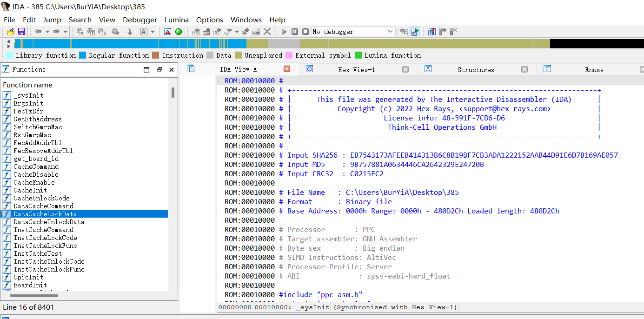Click the green circle toolbar icon
644x319 pixels.
click(x=179, y=32)
